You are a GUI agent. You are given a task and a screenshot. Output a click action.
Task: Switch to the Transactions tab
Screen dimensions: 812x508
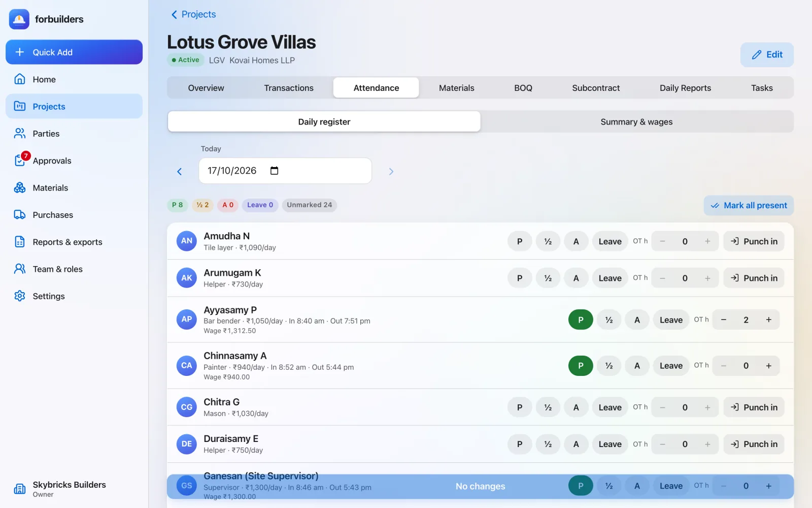[289, 88]
